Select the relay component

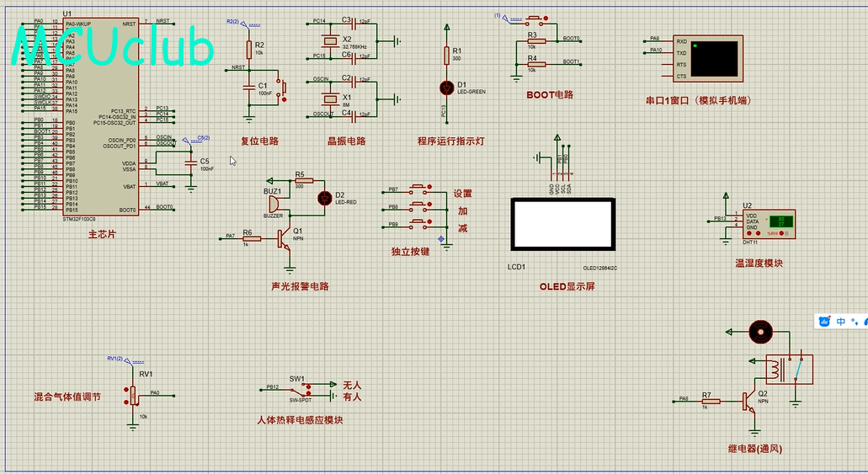790,370
